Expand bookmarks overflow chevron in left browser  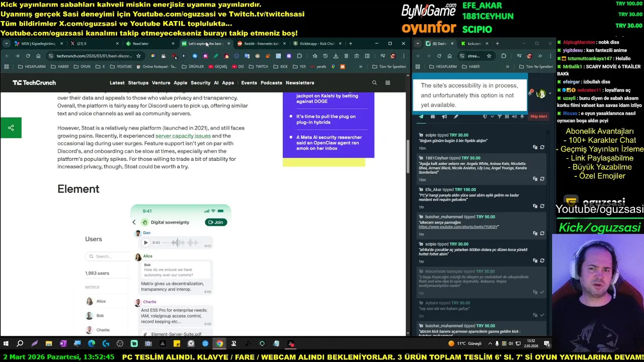[360, 66]
